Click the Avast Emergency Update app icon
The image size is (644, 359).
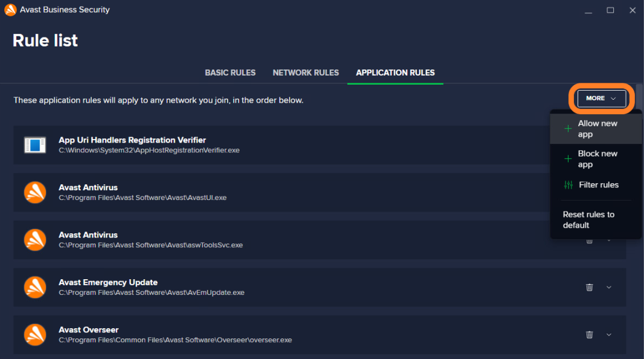35,287
